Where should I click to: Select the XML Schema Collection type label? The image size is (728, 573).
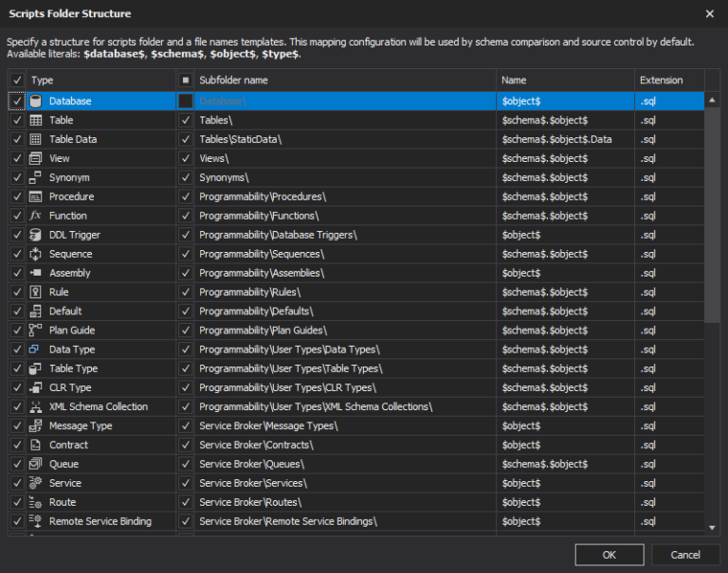pyautogui.click(x=99, y=406)
